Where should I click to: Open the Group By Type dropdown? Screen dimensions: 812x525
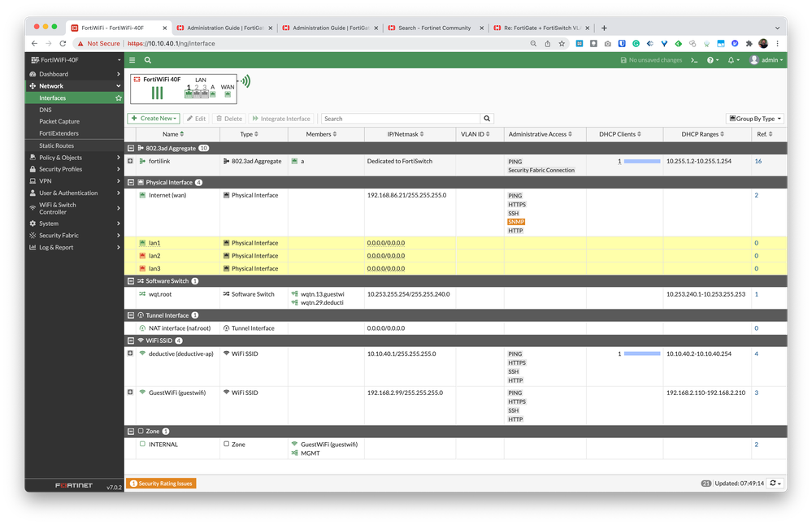[755, 119]
